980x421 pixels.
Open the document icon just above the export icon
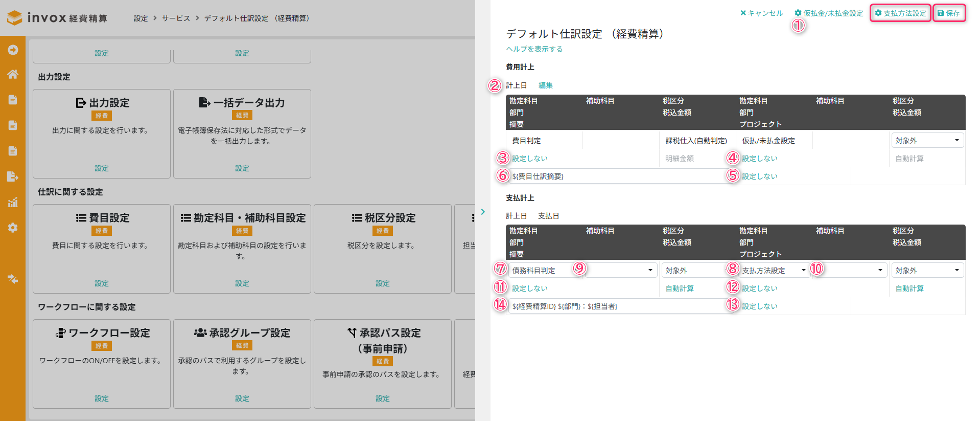click(13, 151)
